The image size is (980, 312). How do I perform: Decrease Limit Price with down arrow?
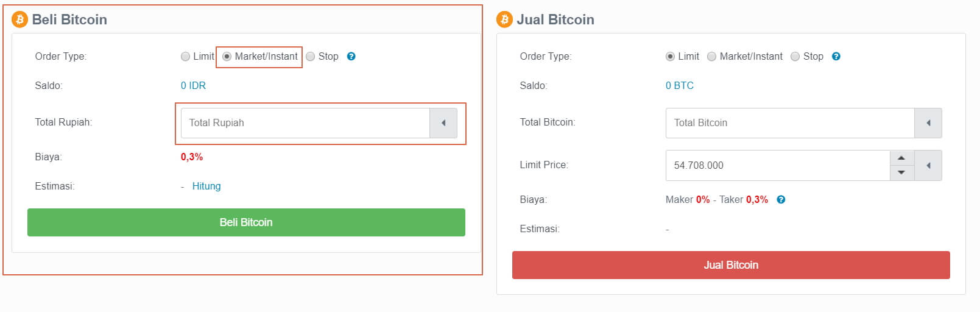(901, 172)
